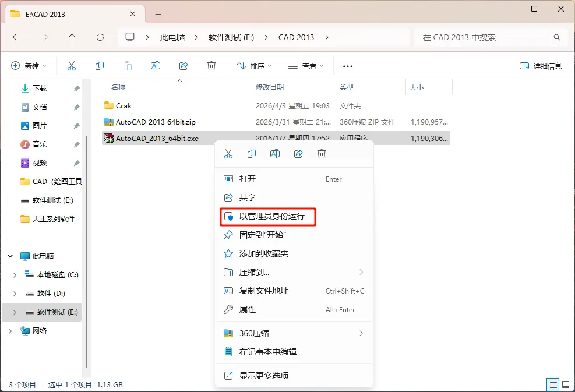Click the navigation pane scrollbar
Viewport: 575px width, 392px height.
click(x=87, y=252)
